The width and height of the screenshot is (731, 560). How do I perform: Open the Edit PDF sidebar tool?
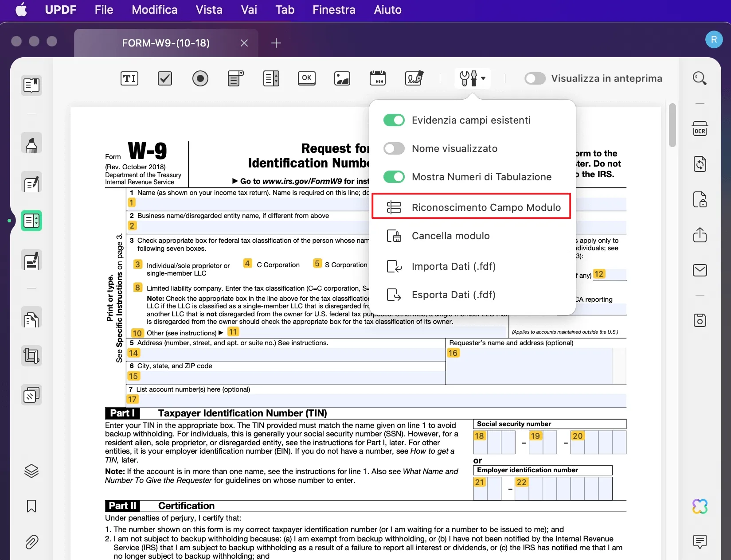(x=31, y=182)
